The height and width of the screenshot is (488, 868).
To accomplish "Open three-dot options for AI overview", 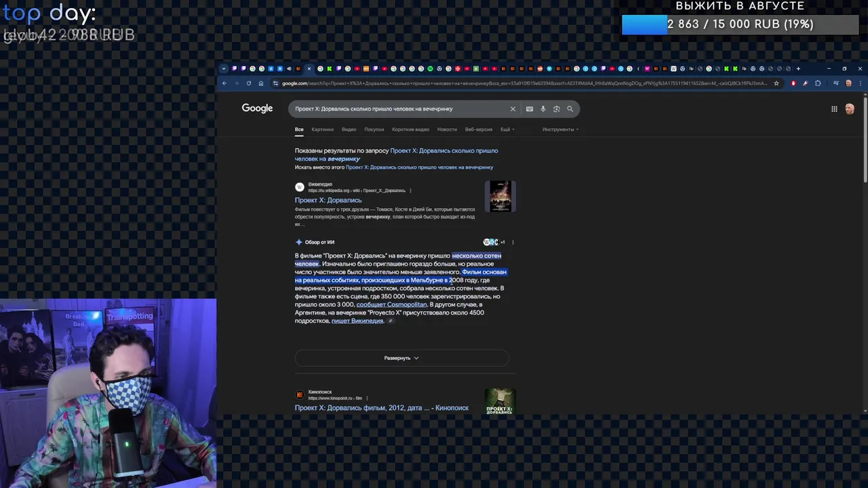I will (513, 242).
